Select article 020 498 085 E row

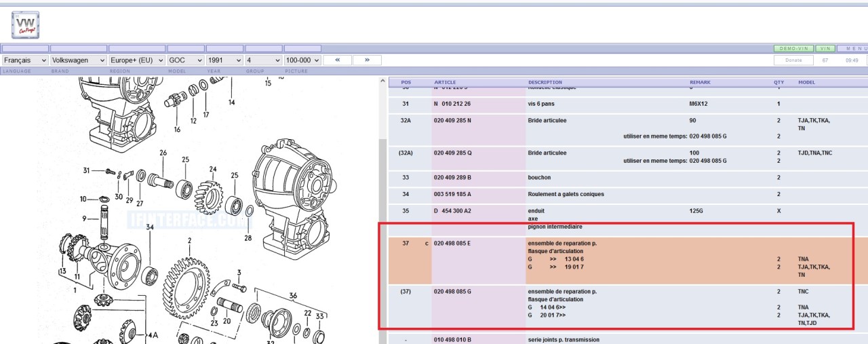click(452, 243)
